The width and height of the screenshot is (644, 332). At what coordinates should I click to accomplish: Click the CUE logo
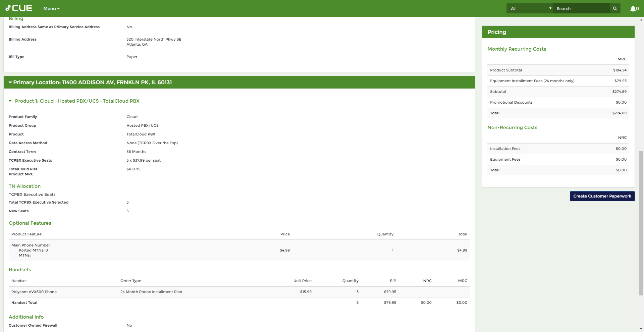(19, 8)
